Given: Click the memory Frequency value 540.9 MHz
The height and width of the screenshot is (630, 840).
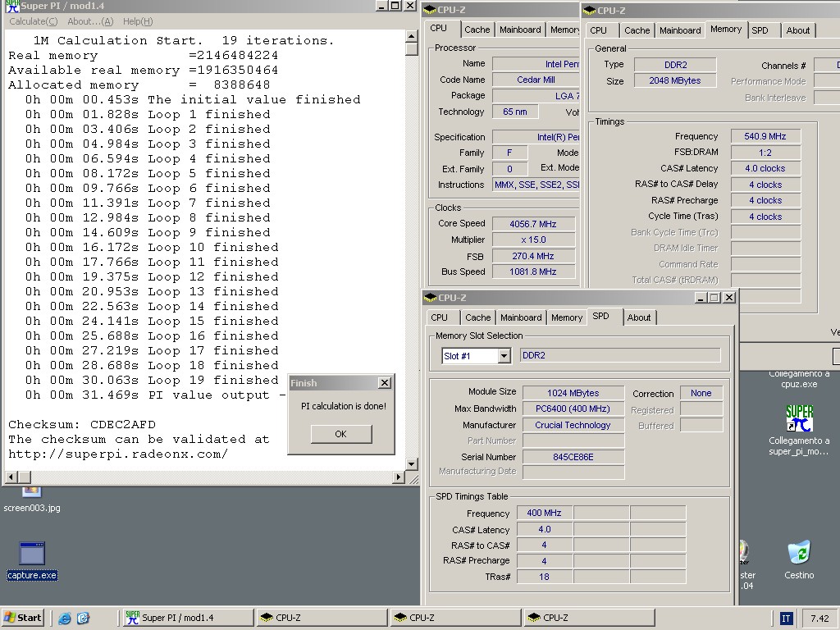Looking at the screenshot, I should click(x=765, y=136).
